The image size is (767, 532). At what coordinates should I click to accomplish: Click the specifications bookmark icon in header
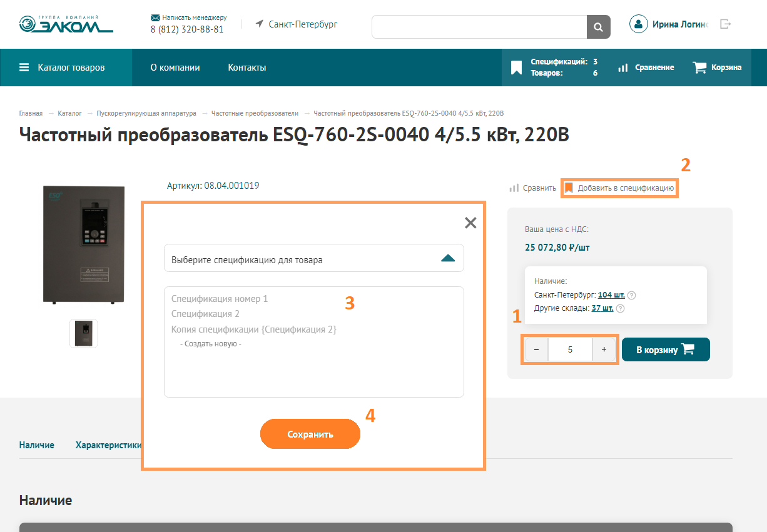[516, 68]
